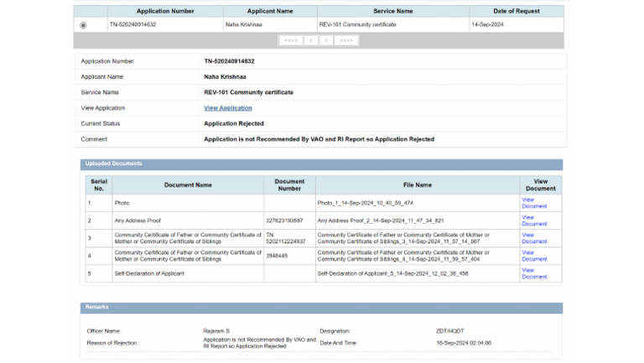
Task: Click the Reason of Rejection text in Remarks
Action: tap(260, 343)
